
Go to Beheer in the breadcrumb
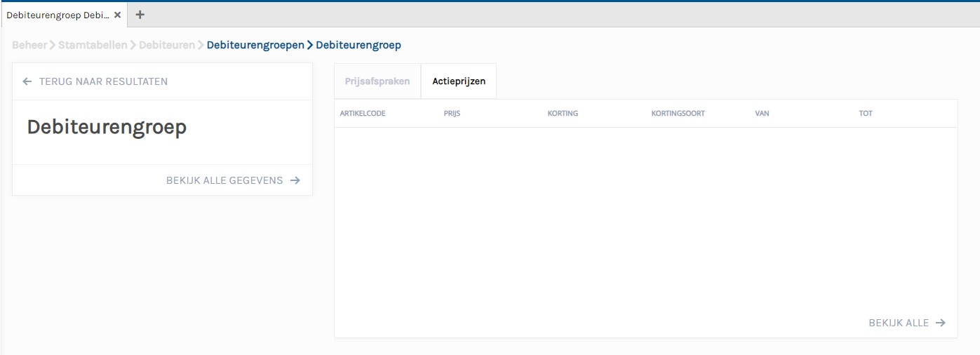click(29, 45)
